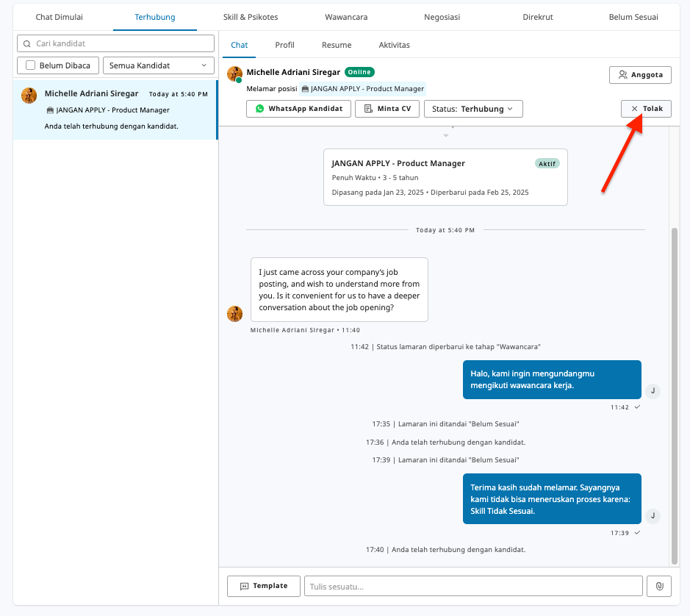Click Michelle's avatar in the candidate list
The width and height of the screenshot is (690, 616).
coord(29,95)
